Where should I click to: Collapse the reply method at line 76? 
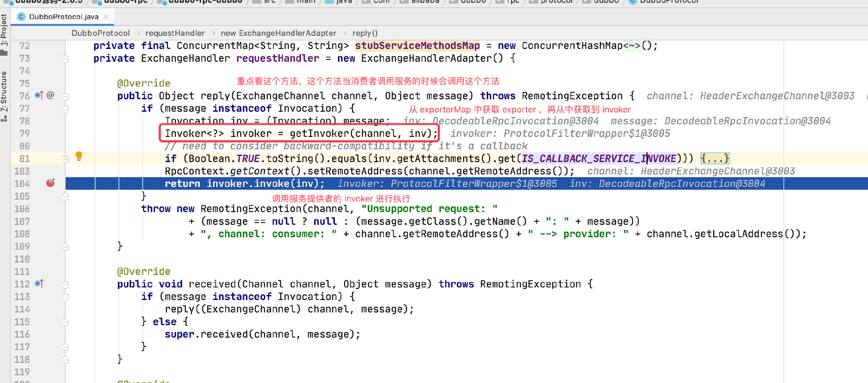coord(65,96)
